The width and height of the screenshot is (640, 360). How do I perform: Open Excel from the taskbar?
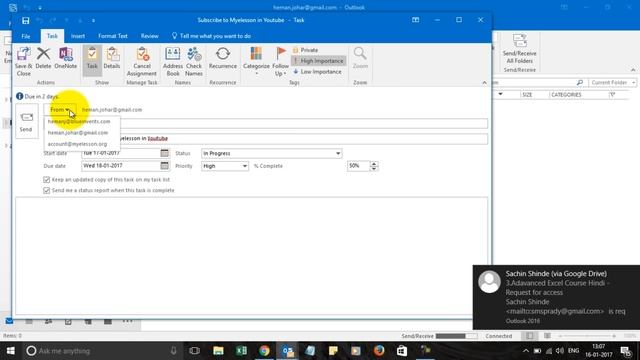click(x=241, y=351)
